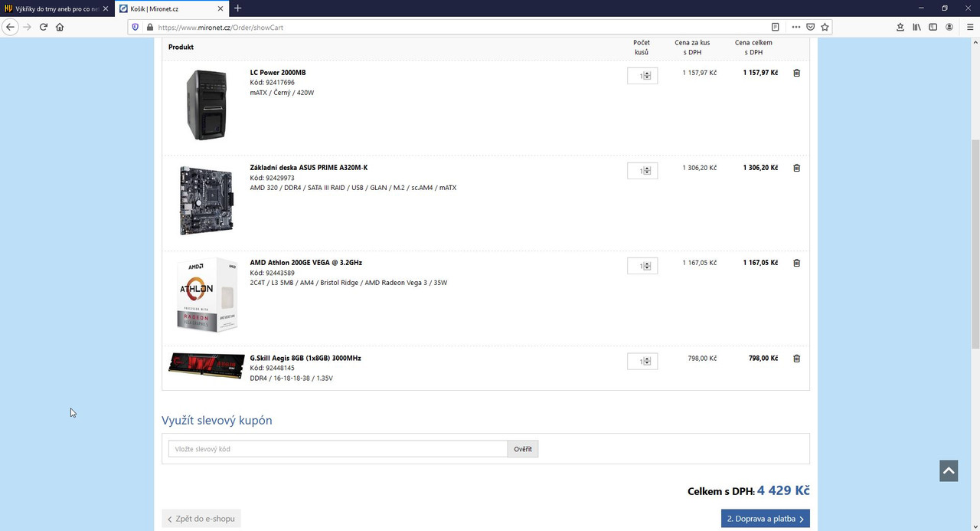This screenshot has width=980, height=531.
Task: Change G.Skill Aegis 8GB quantity
Action: point(642,360)
